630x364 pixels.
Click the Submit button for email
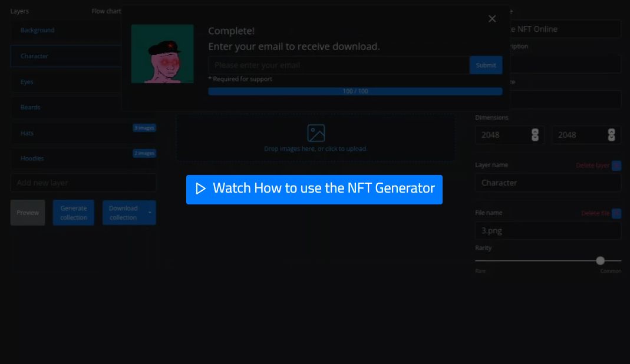pos(486,65)
